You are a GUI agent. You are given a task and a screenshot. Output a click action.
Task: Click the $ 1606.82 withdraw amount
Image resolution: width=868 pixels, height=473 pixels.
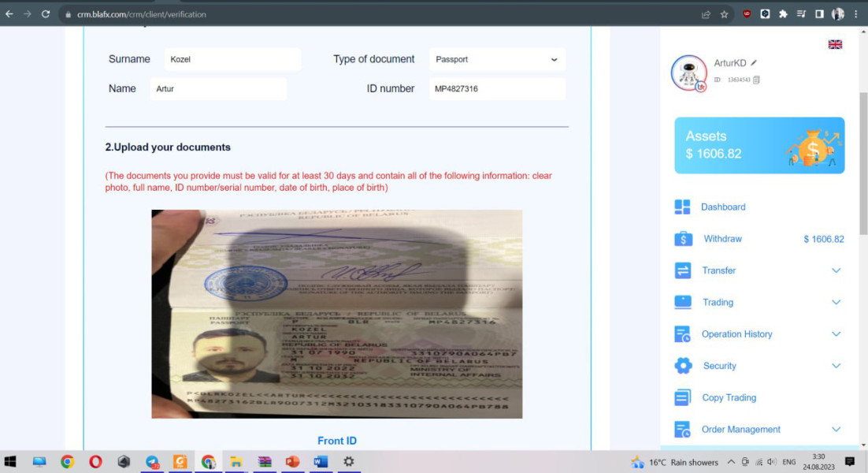[824, 240]
